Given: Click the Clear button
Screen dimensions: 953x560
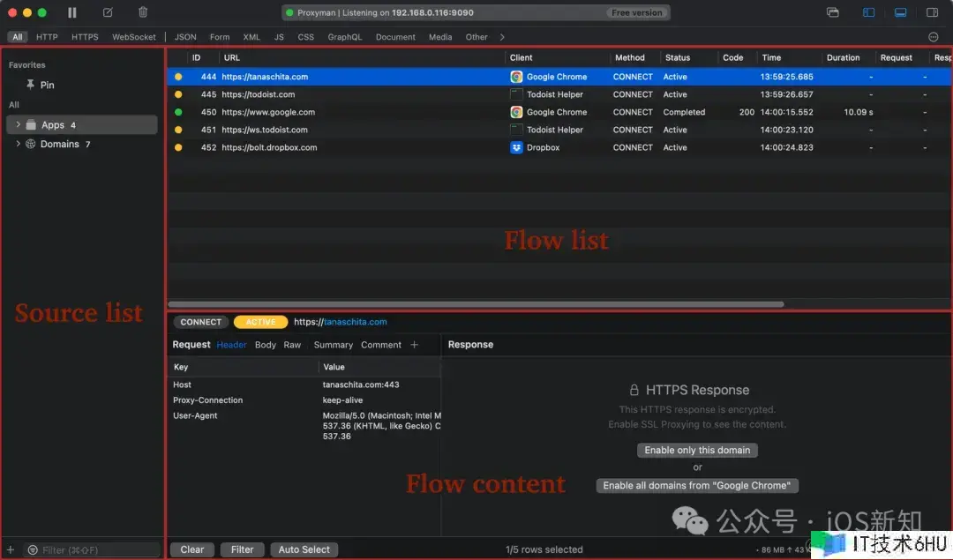Looking at the screenshot, I should click(x=192, y=549).
